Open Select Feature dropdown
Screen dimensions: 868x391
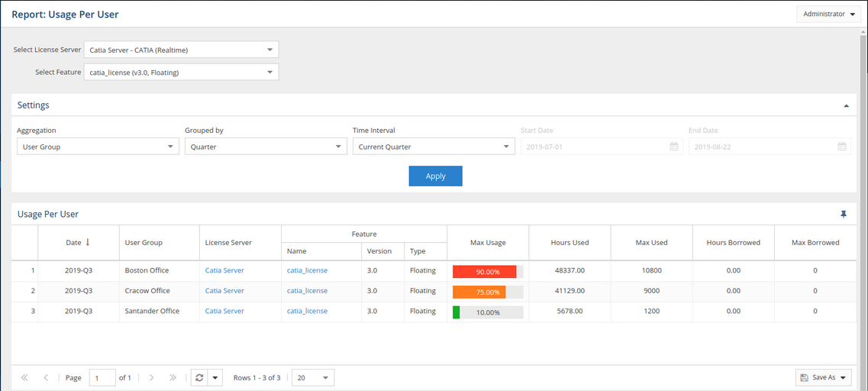(181, 72)
